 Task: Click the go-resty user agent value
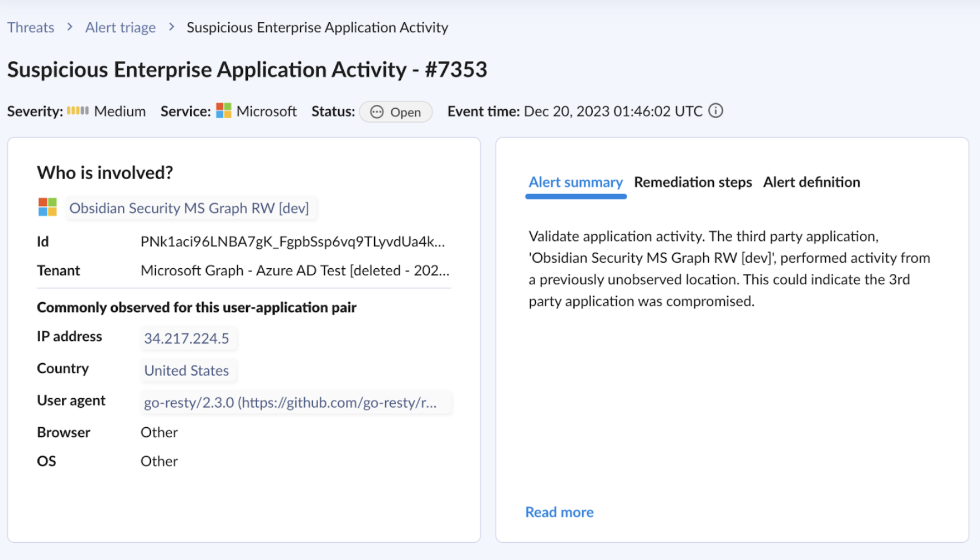click(x=296, y=403)
